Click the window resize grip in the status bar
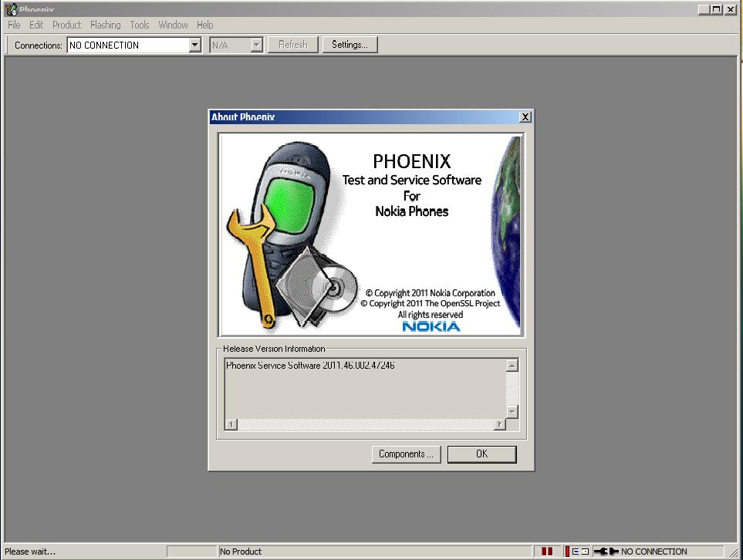 (x=734, y=552)
